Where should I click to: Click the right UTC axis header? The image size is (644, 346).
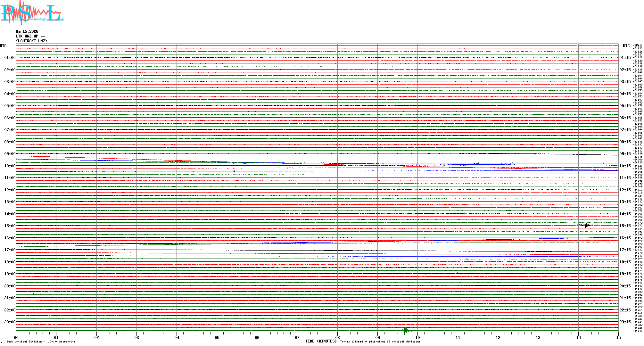coord(626,46)
